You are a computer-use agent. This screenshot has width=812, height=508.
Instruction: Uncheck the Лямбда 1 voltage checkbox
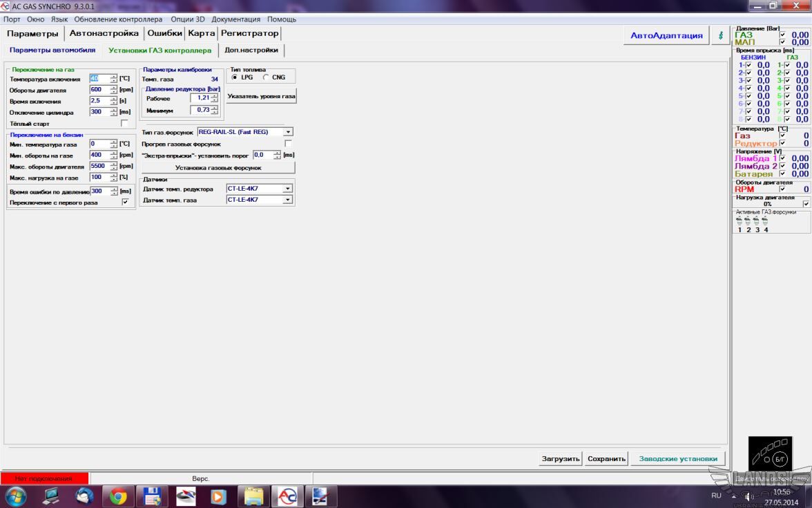click(x=782, y=158)
